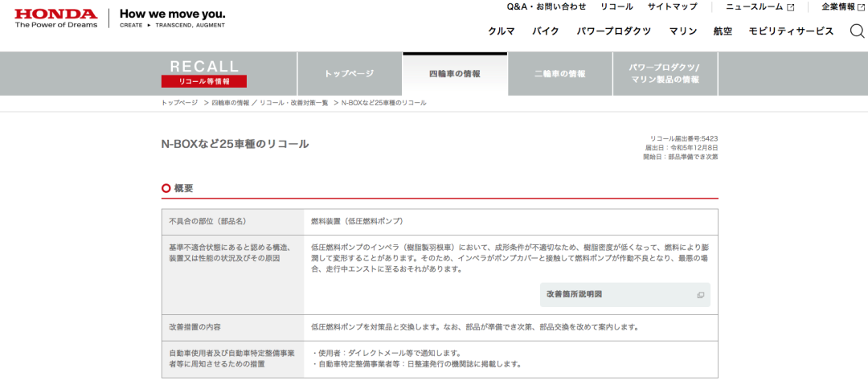868x381 pixels.
Task: Open the 改善箇所説明図 button
Action: pos(624,295)
